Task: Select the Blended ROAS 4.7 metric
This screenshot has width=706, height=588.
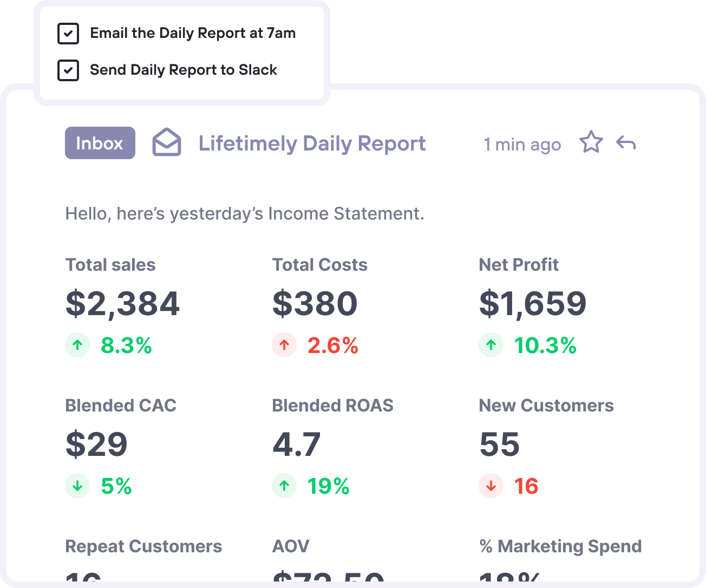Action: pos(297,444)
